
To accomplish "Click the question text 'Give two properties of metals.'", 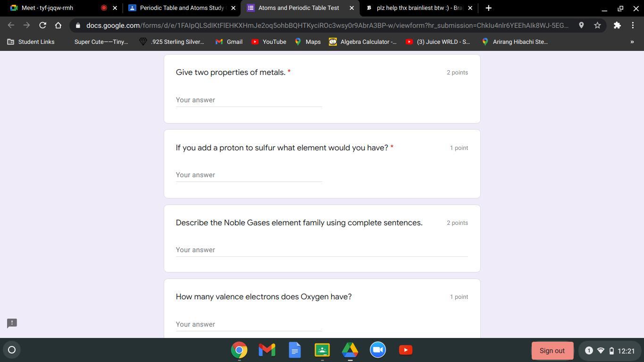I will (x=231, y=72).
